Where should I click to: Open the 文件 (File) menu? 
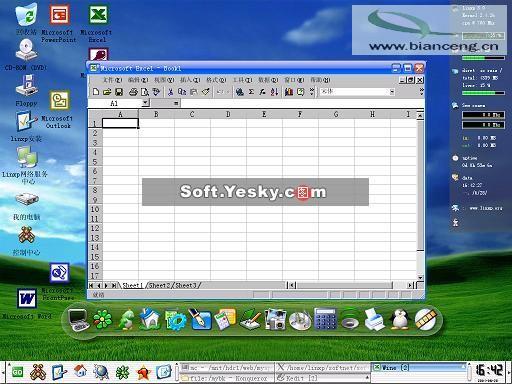[112, 80]
